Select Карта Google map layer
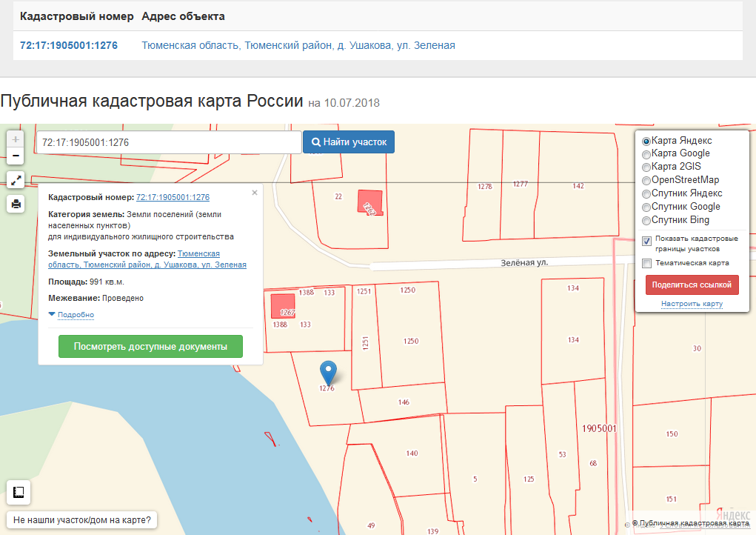Screen dimensions: 756x535 click(x=646, y=154)
